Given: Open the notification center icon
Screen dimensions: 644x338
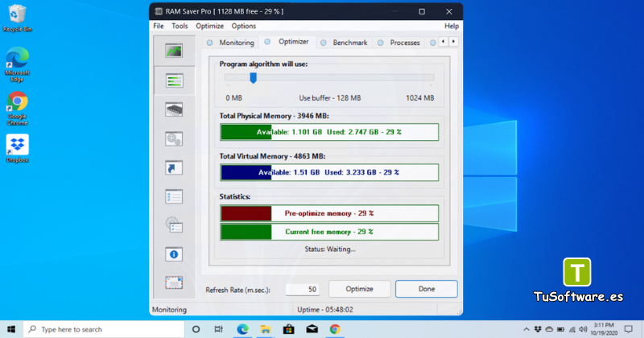Looking at the screenshot, I should click(629, 329).
